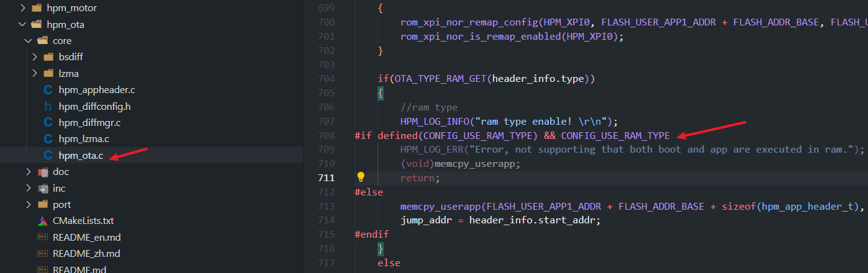Expand the lzma folder chevron

(x=35, y=73)
